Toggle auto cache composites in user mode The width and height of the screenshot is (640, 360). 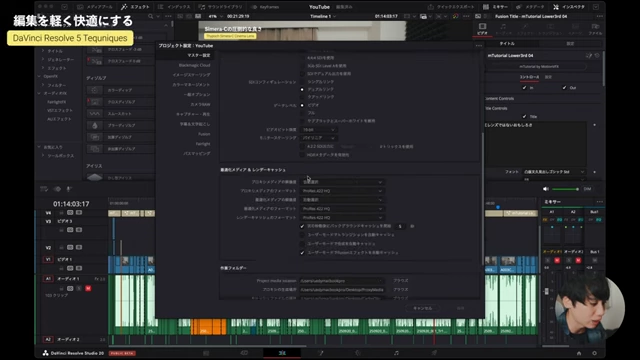point(302,244)
